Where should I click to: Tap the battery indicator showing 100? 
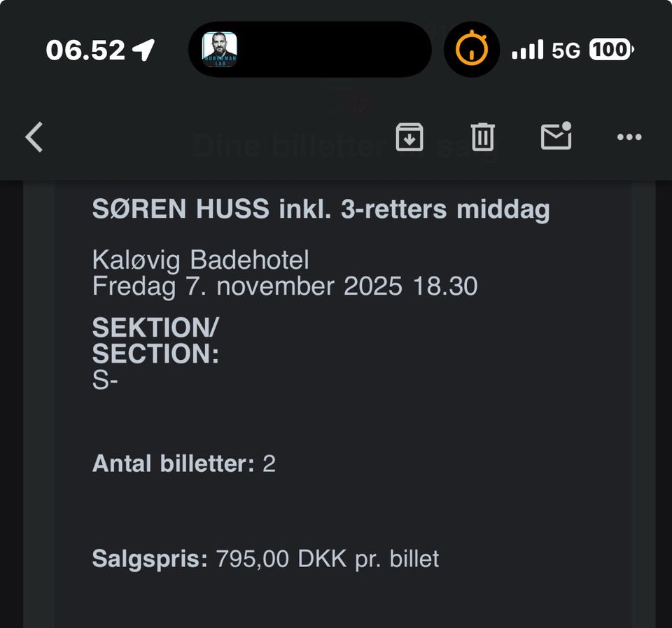click(x=611, y=50)
